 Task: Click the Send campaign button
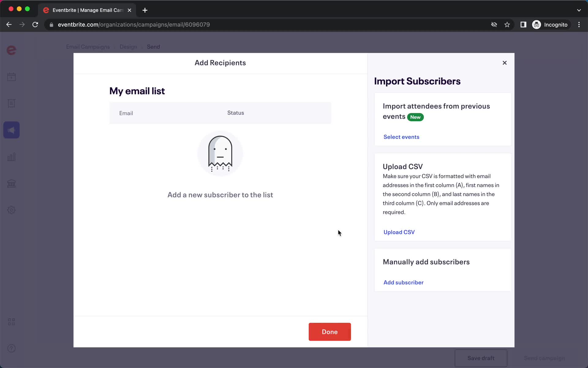click(x=544, y=358)
